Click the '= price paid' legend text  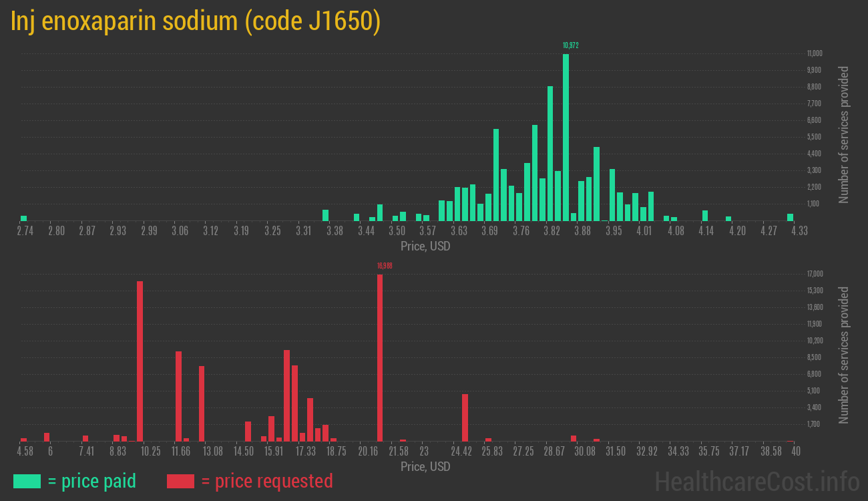click(x=92, y=481)
